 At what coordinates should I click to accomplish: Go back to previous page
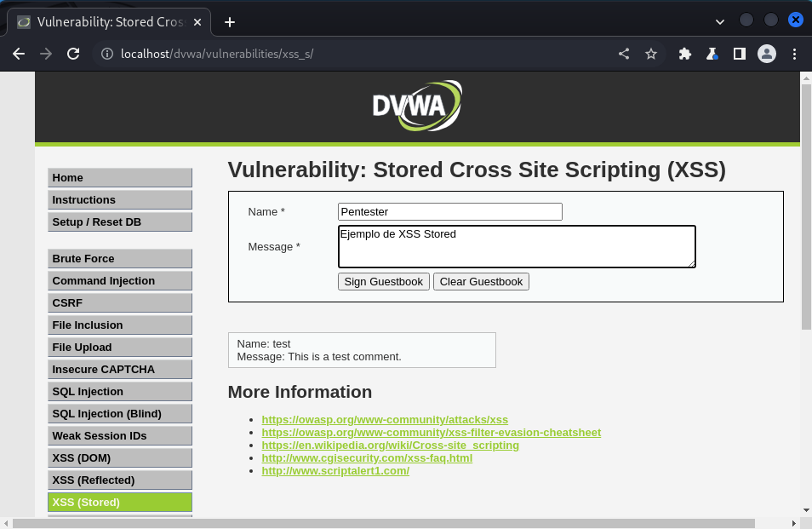[19, 54]
